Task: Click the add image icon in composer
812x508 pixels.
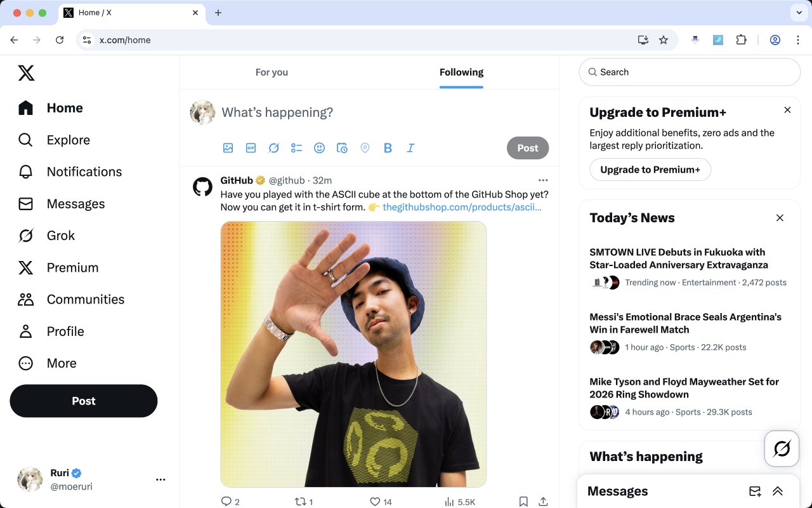Action: (x=228, y=148)
